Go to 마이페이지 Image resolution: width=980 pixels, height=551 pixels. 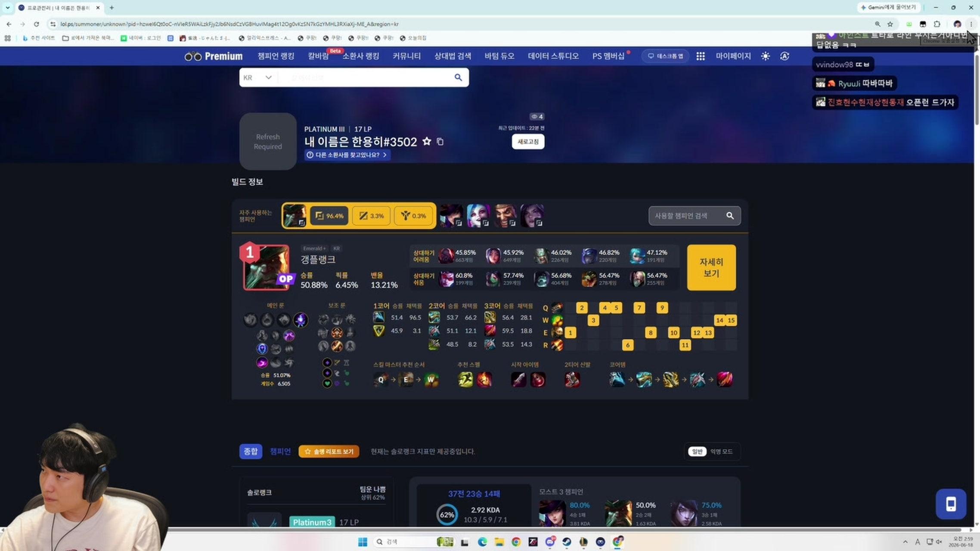click(733, 56)
